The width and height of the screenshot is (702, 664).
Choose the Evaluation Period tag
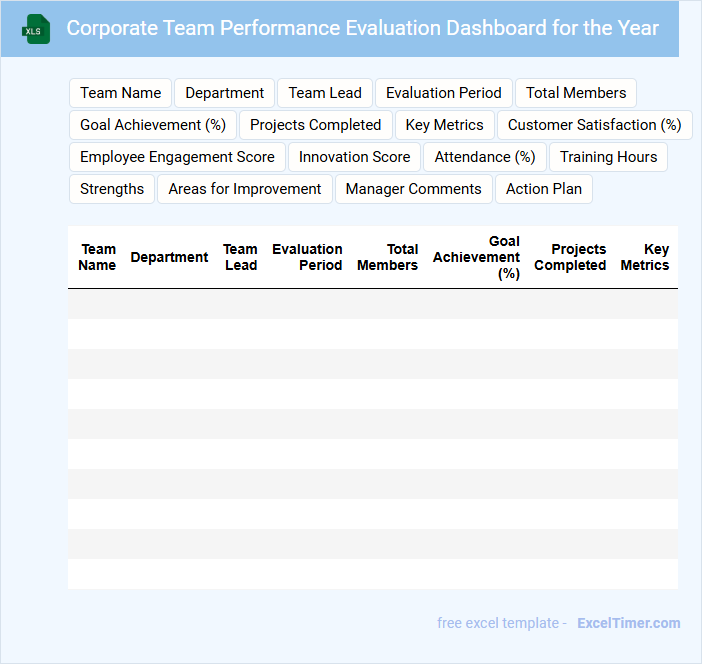pyautogui.click(x=443, y=93)
